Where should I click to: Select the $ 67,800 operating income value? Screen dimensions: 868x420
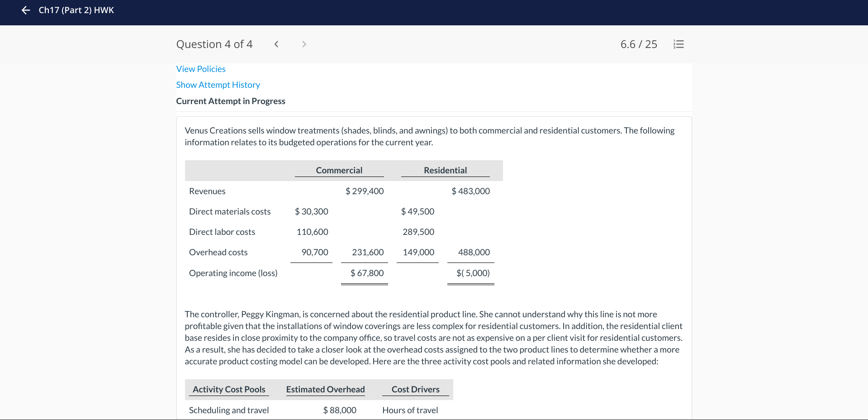click(367, 273)
